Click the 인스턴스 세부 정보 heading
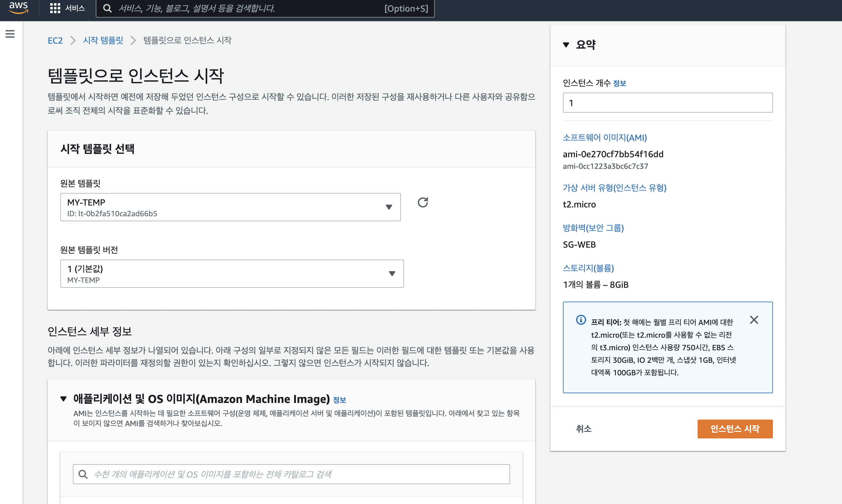This screenshot has width=842, height=504. tap(89, 331)
